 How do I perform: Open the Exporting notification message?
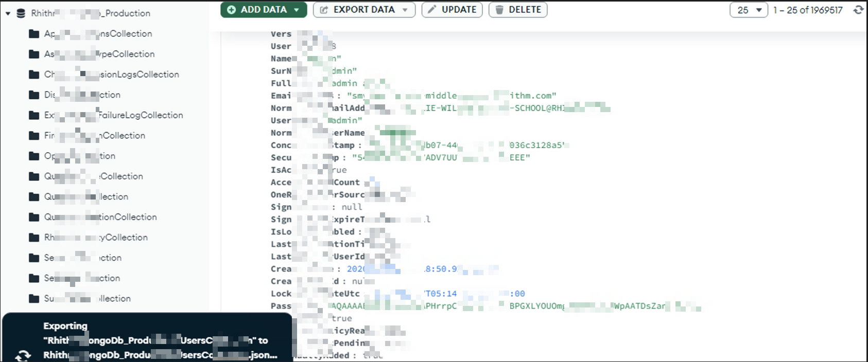coord(160,340)
